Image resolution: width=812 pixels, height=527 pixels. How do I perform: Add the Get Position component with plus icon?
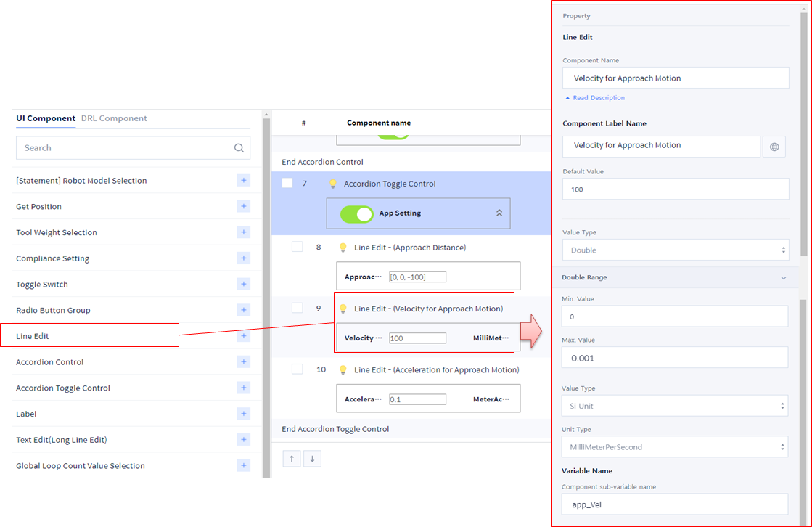243,207
